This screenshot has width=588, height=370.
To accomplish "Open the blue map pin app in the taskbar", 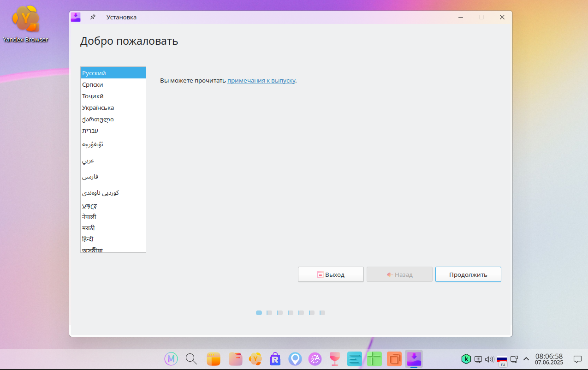I will tap(295, 358).
